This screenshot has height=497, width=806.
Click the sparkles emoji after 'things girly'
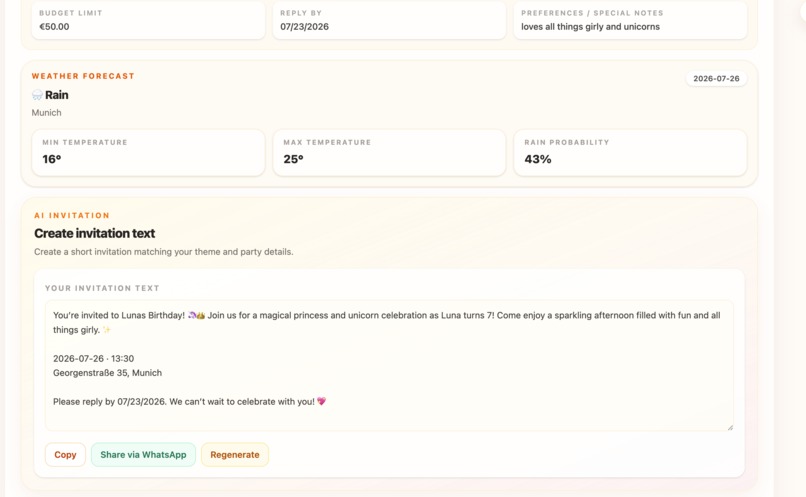(106, 330)
